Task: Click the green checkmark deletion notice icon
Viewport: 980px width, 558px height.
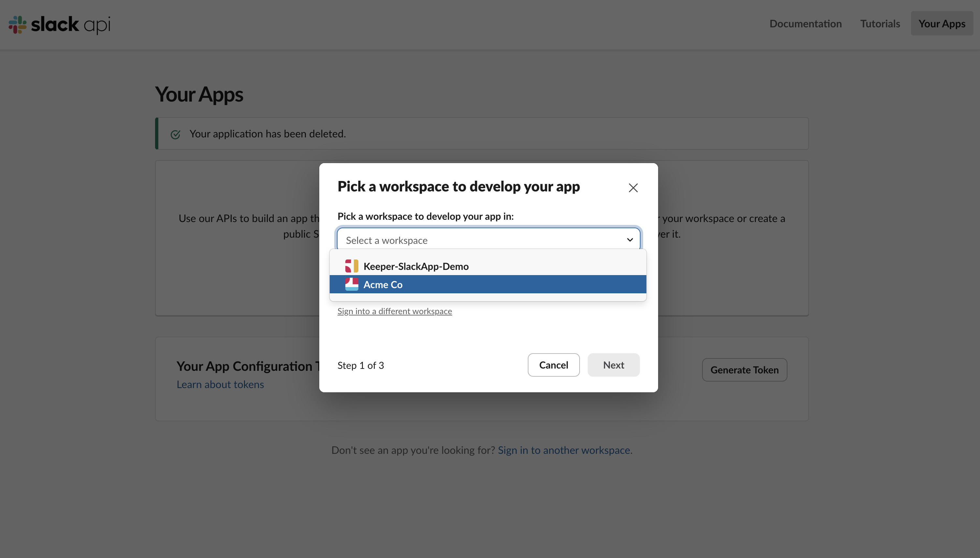Action: point(175,134)
